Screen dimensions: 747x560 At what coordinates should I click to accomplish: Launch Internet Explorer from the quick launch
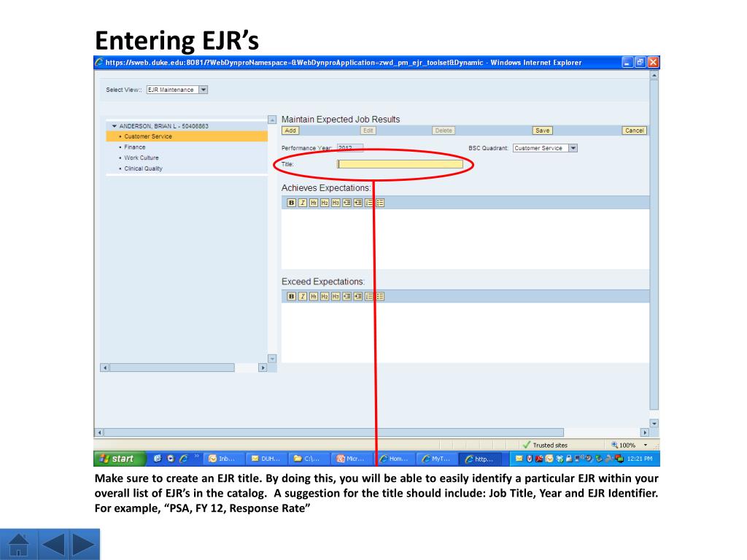click(x=183, y=459)
